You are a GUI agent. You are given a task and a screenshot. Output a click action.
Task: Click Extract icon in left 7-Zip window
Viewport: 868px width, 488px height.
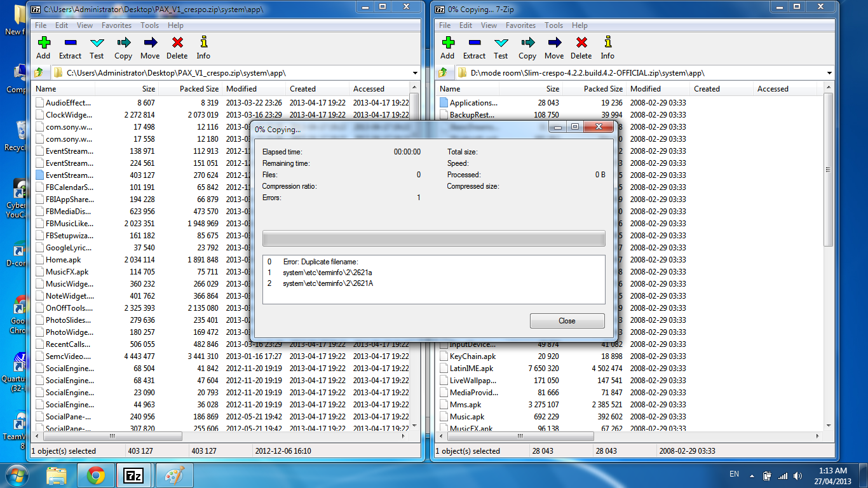70,48
